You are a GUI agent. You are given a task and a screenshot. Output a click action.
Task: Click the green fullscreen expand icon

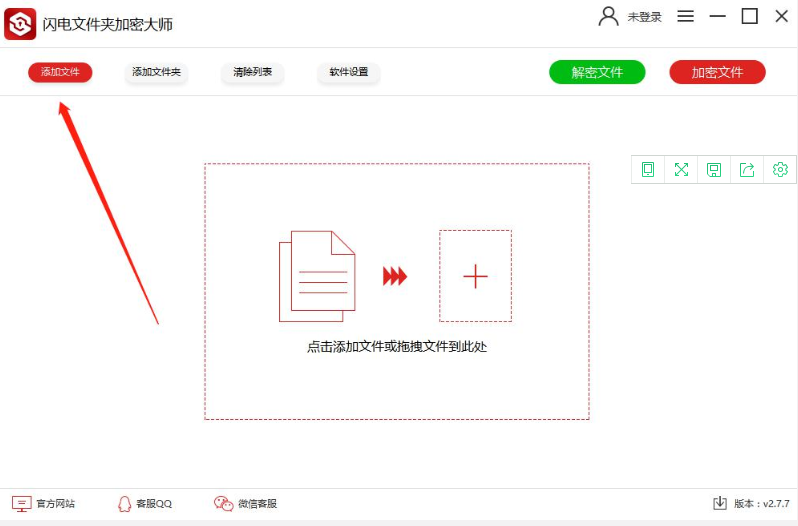681,169
